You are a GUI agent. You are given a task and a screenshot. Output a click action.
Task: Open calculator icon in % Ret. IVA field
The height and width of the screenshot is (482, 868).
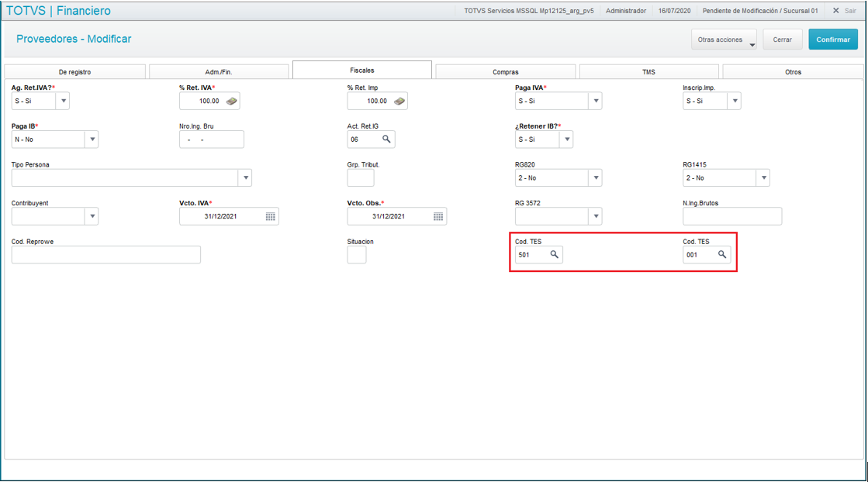(x=231, y=102)
